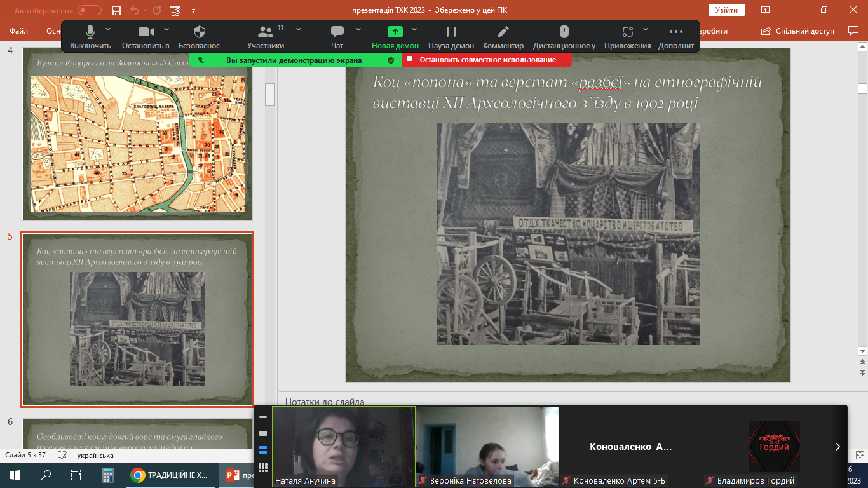Viewport: 868px width, 488px height.
Task: Open Chrome window in taskbar
Action: point(169,475)
